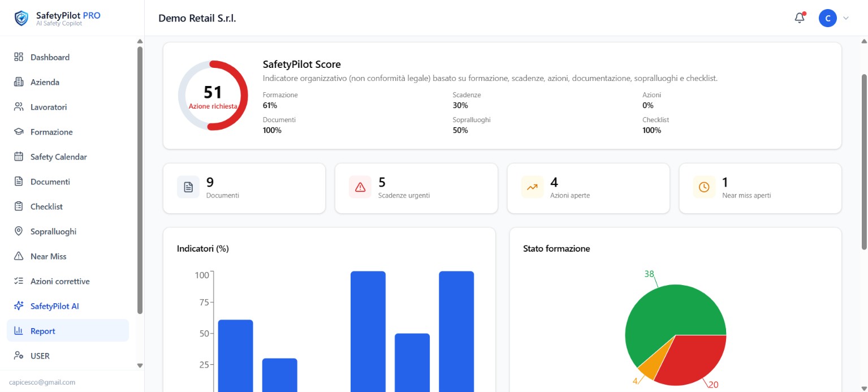Open Safety Calendar from the sidebar
Screen dimensions: 868x392
coord(68,157)
